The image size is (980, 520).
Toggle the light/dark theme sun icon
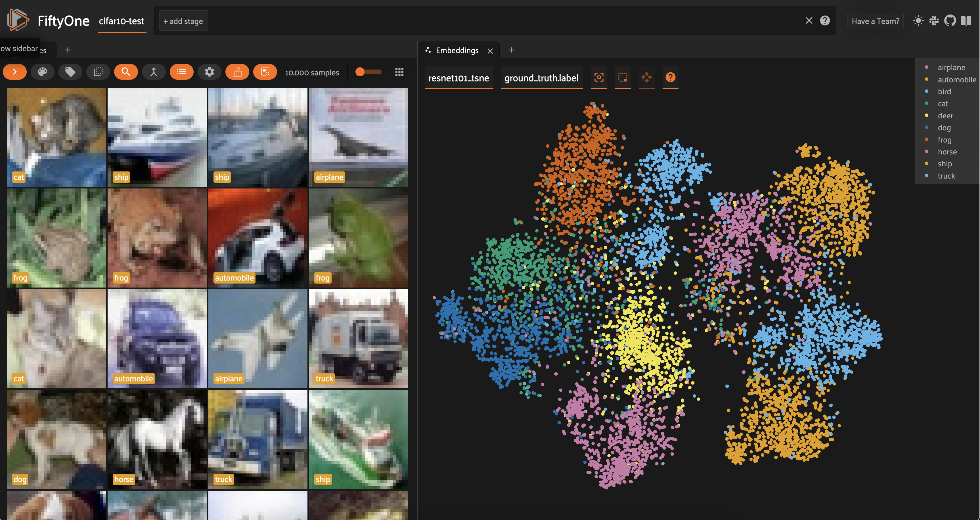point(918,20)
